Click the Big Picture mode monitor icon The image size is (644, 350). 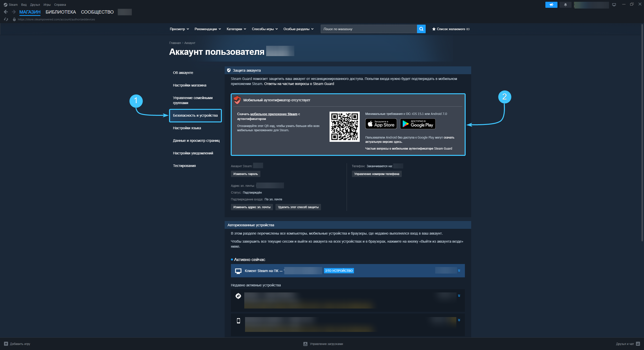pyautogui.click(x=614, y=5)
